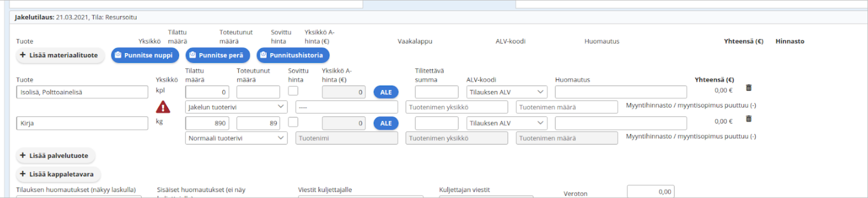Delete the Isolisä, Polttoainelisä row trash icon
868x198 pixels.
click(x=749, y=88)
